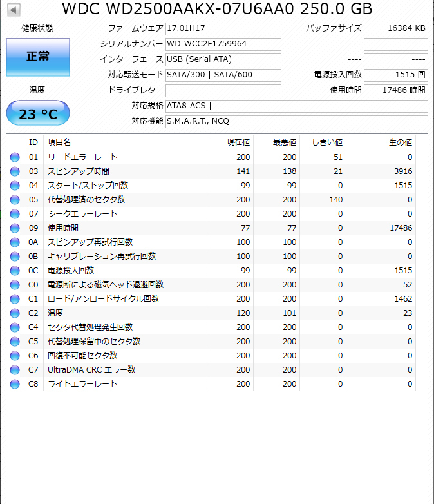Select the 代替処理済のセクタ数 attribute name

[x=86, y=200]
